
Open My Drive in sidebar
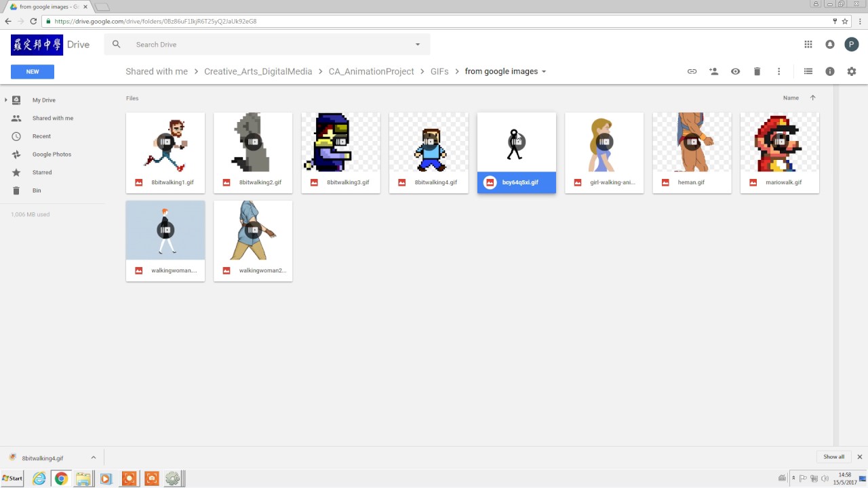(44, 100)
